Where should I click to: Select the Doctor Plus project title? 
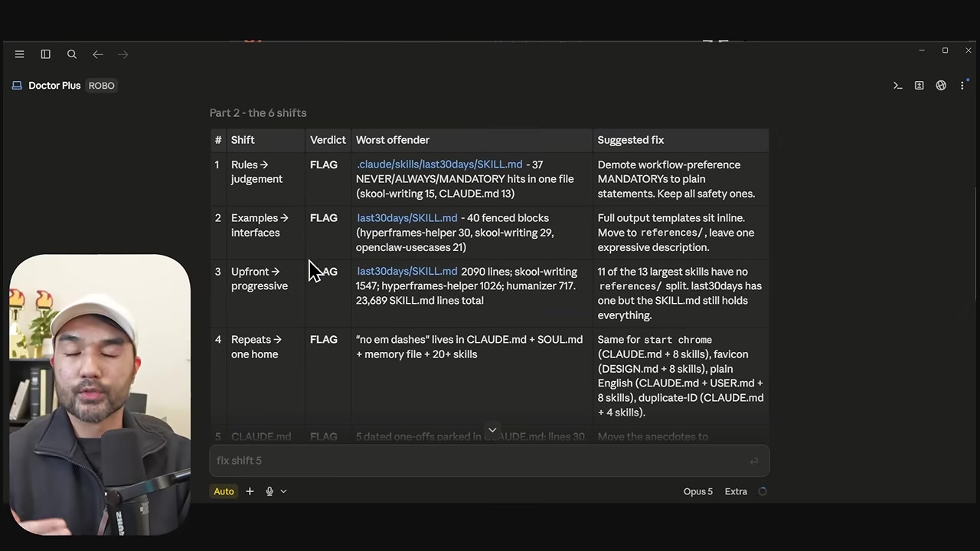click(54, 86)
